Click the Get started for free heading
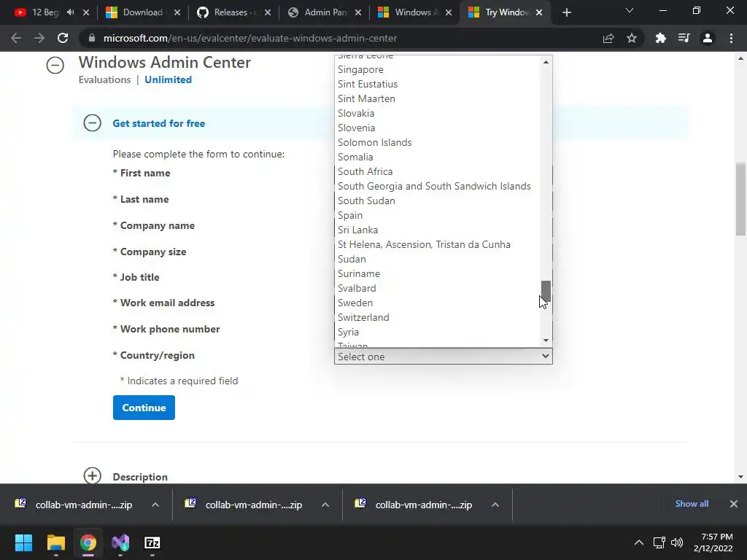 pos(158,123)
